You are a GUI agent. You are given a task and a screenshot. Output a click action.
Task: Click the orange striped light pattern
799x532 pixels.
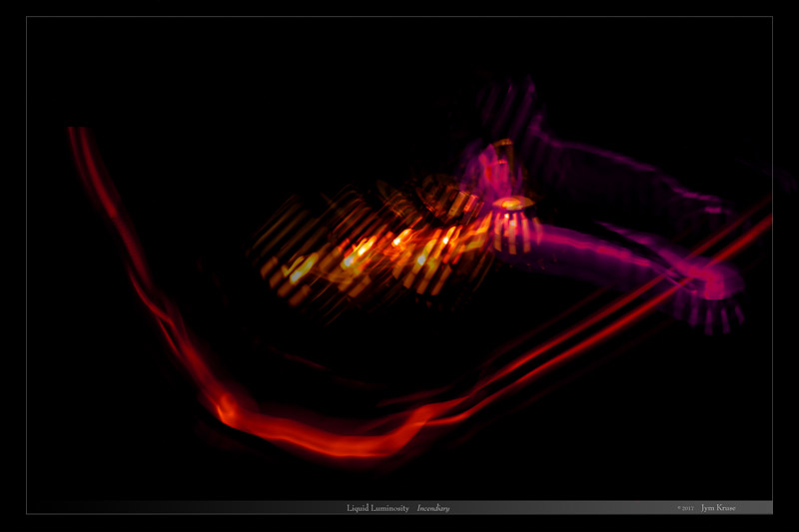[370, 245]
